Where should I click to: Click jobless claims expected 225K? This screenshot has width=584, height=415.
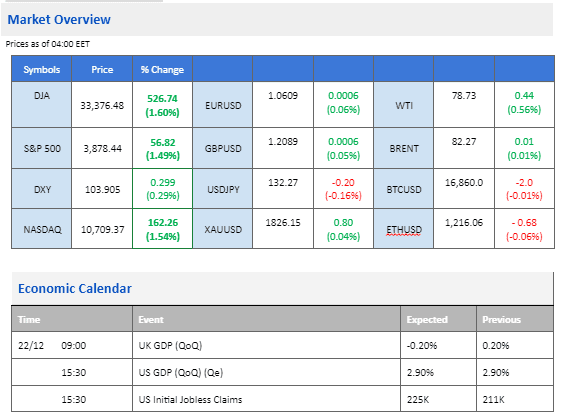[418, 400]
